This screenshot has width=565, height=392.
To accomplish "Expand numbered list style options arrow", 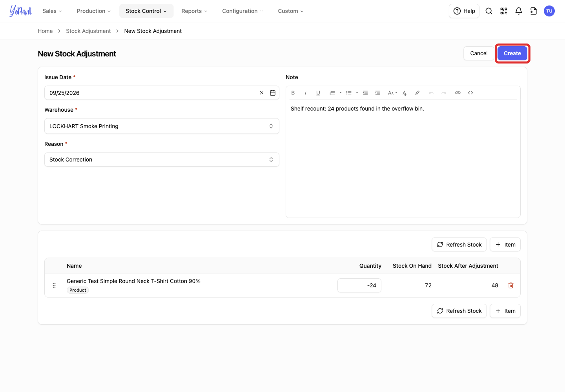I will (341, 93).
